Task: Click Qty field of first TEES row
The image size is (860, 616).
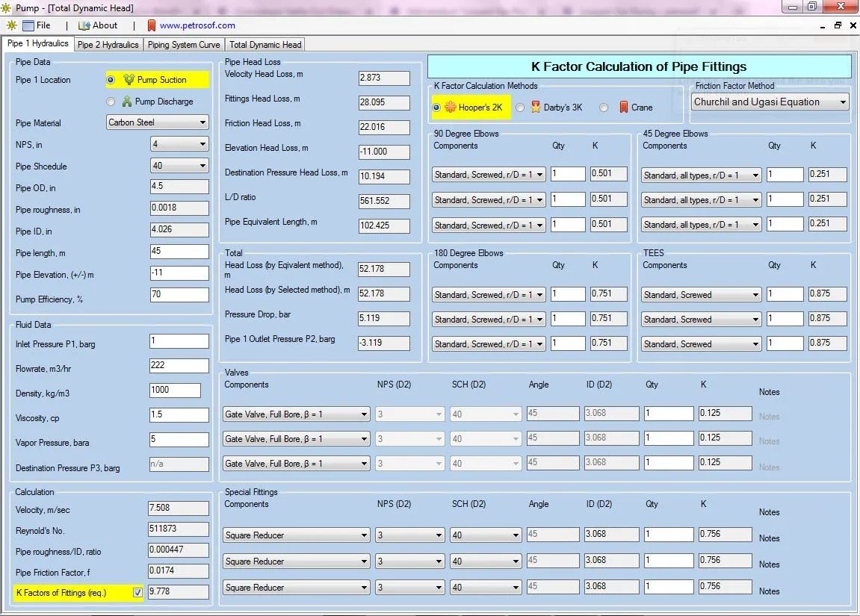Action: [x=785, y=293]
